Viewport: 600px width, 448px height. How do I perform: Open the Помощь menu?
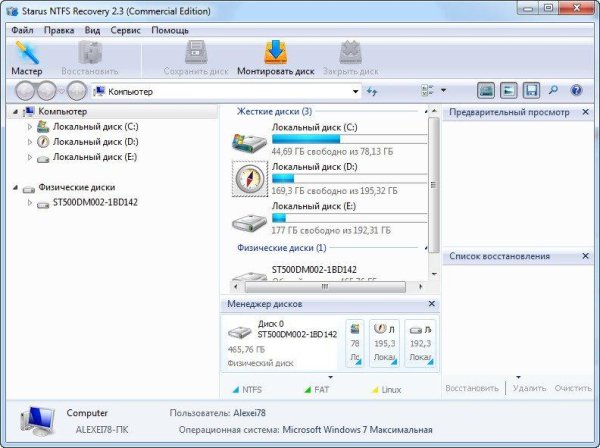tap(170, 30)
